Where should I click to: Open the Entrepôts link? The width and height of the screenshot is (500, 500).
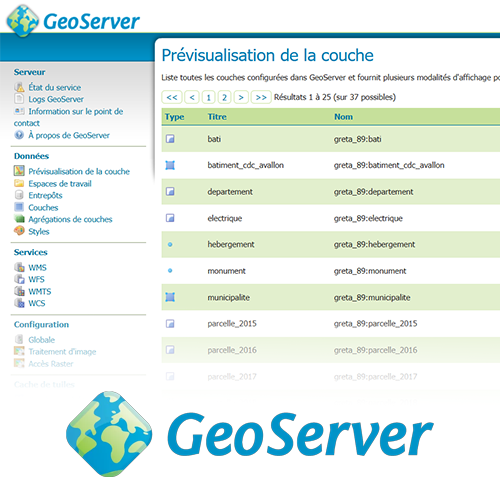click(x=45, y=195)
